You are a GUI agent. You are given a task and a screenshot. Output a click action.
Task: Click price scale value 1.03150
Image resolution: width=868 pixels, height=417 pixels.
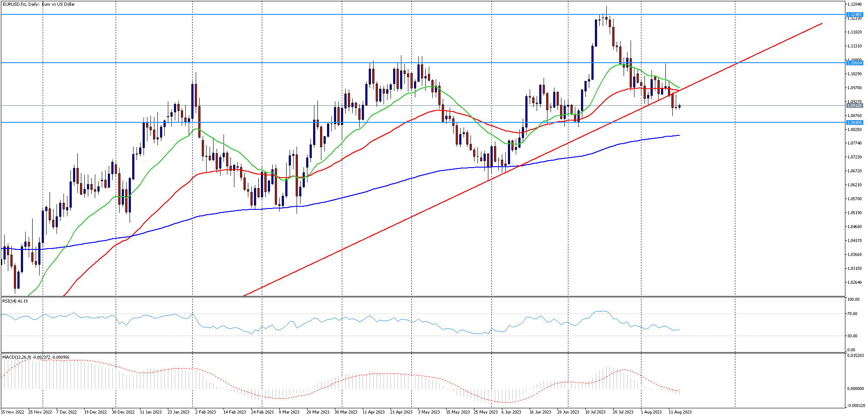(x=855, y=269)
